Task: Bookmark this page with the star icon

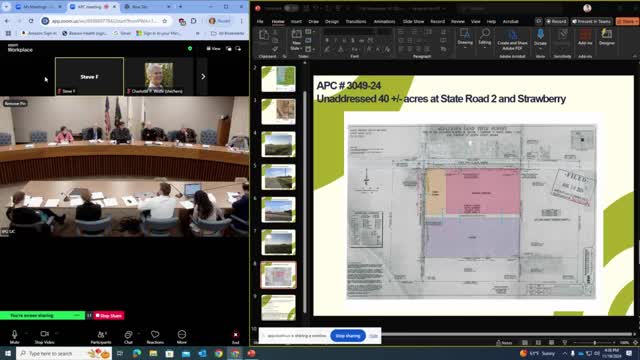Action: coord(164,21)
